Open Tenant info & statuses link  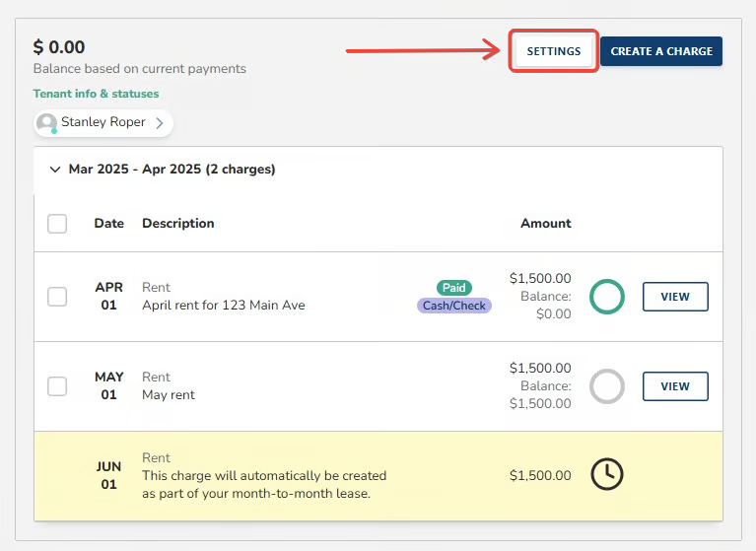tap(96, 94)
